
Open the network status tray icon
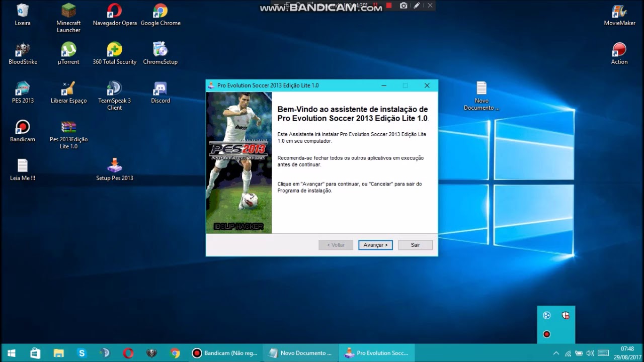coord(568,353)
